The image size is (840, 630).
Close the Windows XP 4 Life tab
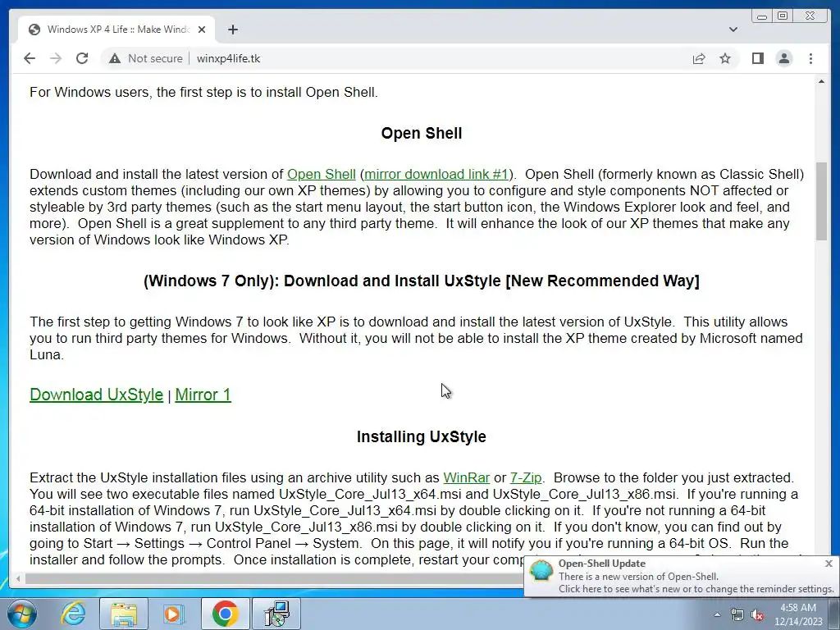[x=202, y=30]
